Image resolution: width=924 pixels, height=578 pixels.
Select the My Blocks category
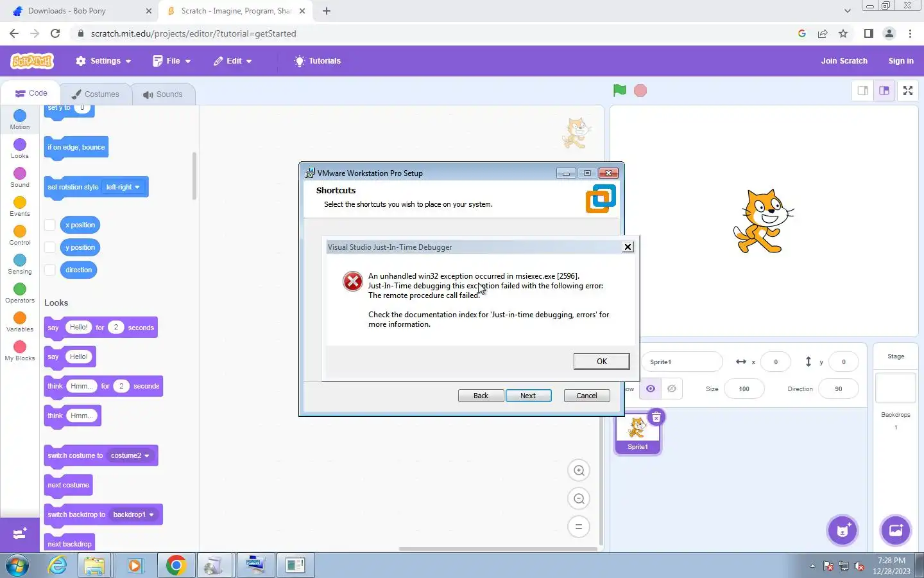tap(20, 351)
